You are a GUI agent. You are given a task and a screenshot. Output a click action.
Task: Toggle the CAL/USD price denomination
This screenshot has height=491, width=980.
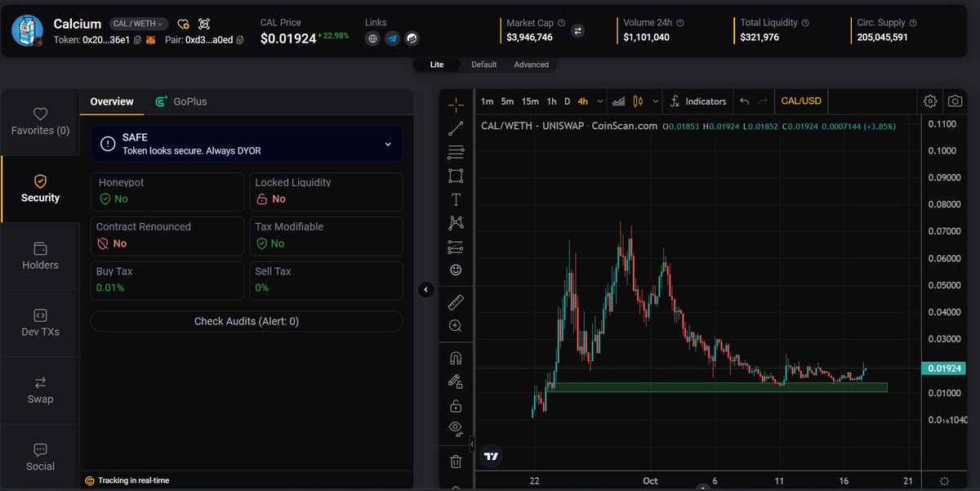coord(801,101)
